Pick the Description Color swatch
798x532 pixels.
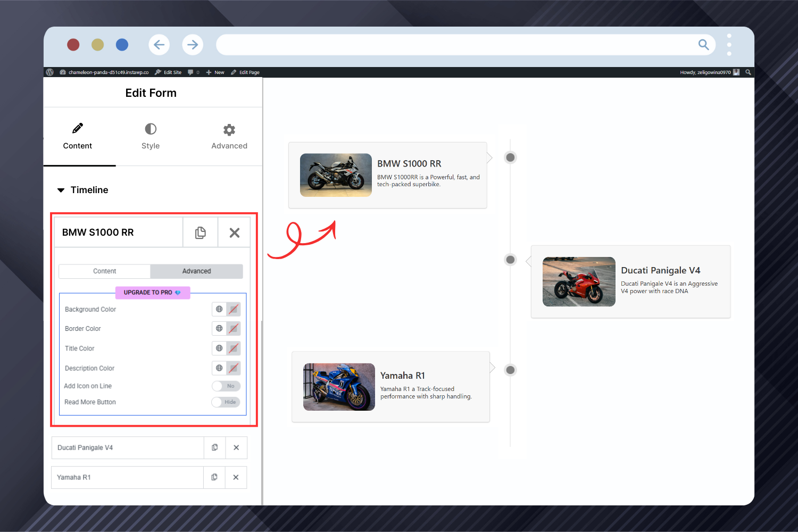click(x=234, y=368)
